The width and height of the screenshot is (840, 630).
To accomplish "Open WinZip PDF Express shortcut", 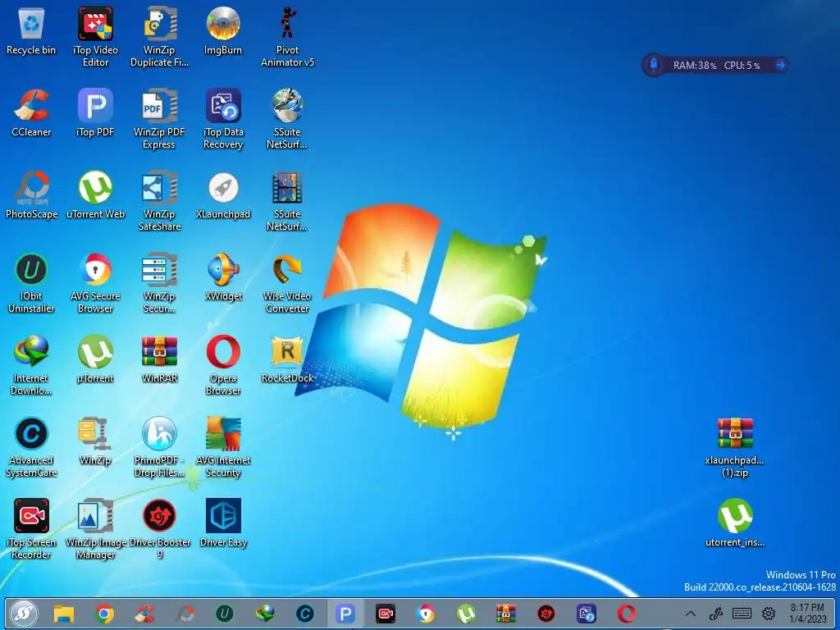I will click(x=159, y=119).
